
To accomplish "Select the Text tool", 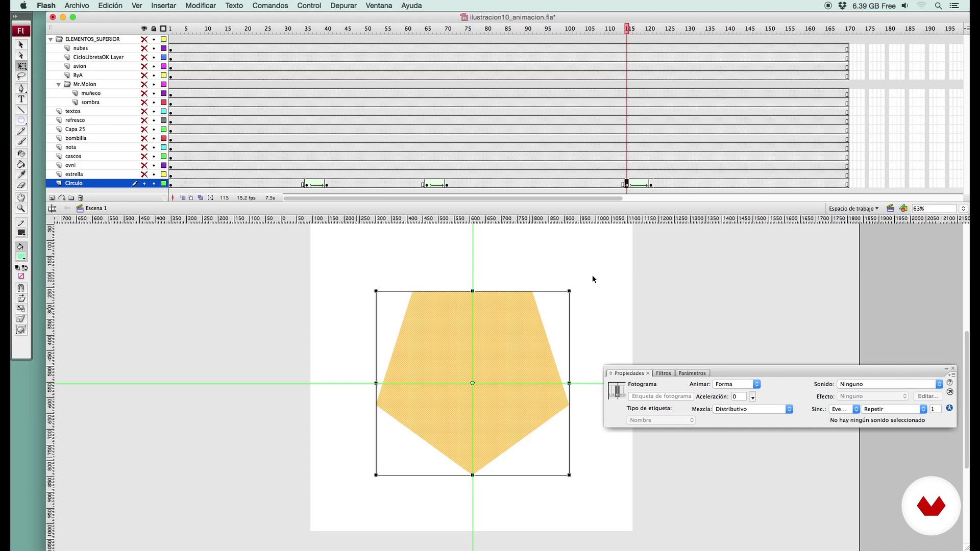I will pyautogui.click(x=21, y=99).
